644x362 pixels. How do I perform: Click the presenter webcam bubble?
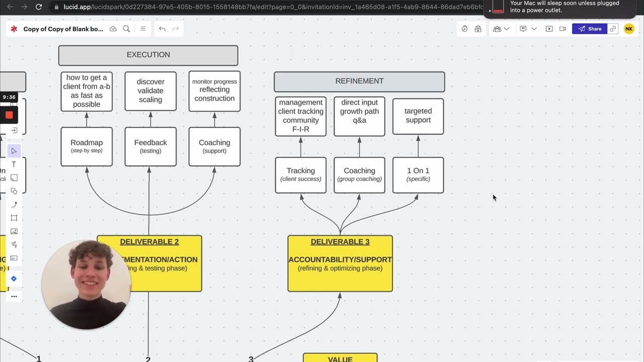pyautogui.click(x=87, y=285)
